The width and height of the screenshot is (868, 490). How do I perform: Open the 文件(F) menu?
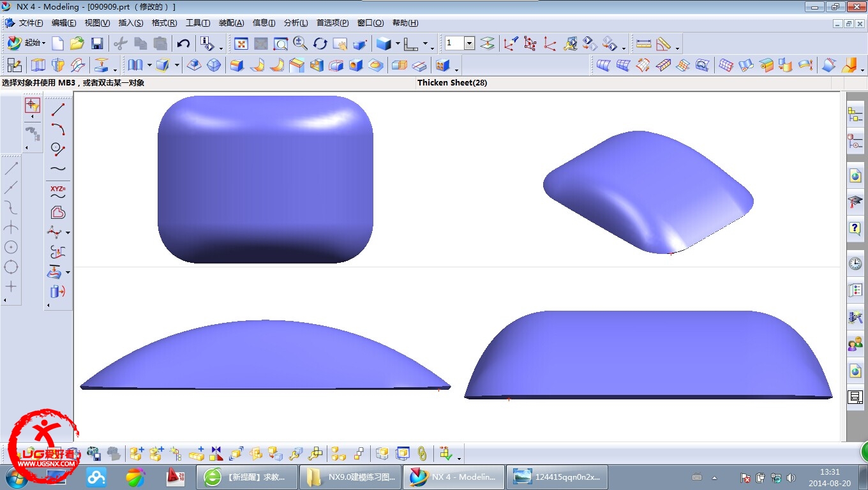point(31,23)
